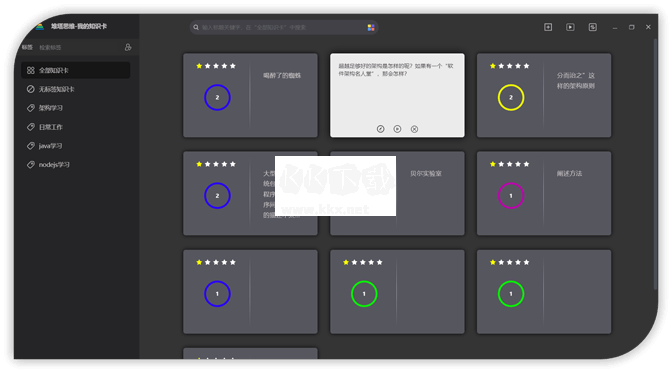This screenshot has height=373, width=672.
Task: Click the vertical scrollbar on the right
Action: (655, 163)
